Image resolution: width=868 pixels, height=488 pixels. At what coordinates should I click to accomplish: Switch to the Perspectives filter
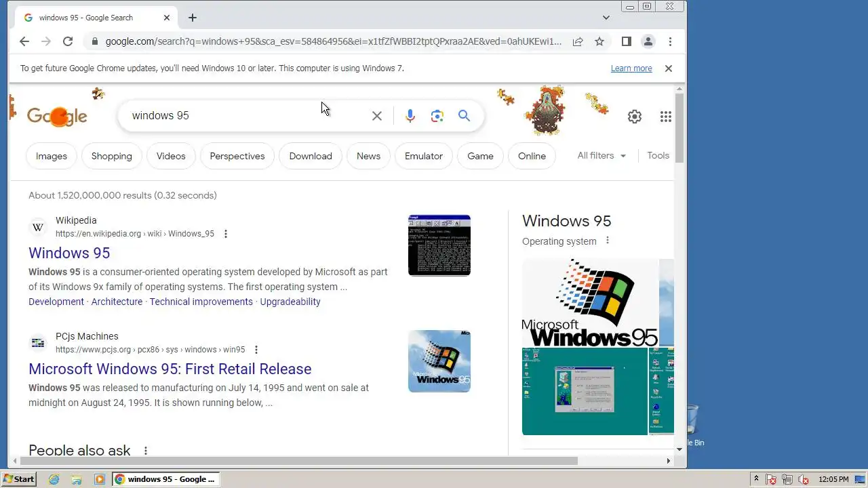[x=237, y=156]
